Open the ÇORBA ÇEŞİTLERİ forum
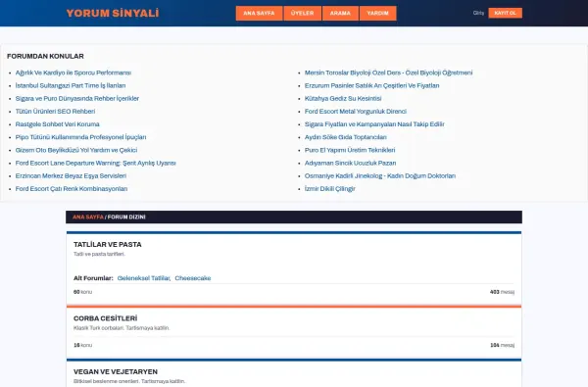Image resolution: width=588 pixels, height=387 pixels. click(106, 318)
